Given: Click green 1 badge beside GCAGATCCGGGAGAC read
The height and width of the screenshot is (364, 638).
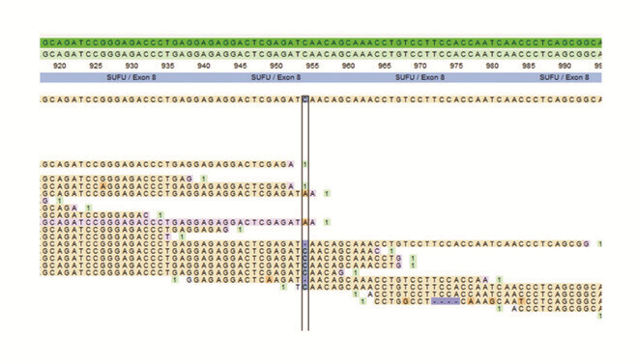Looking at the screenshot, I should click(x=160, y=215).
